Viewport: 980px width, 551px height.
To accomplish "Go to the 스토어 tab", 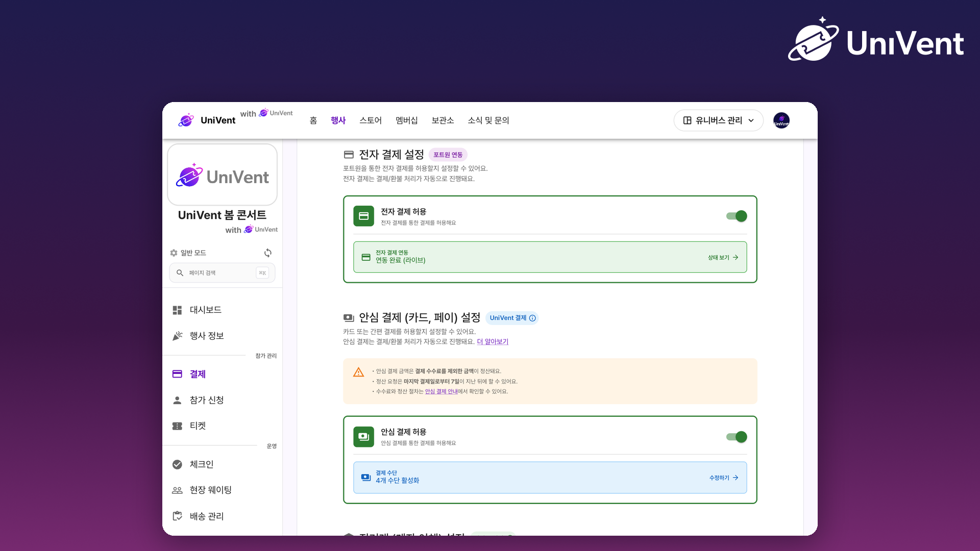I will pyautogui.click(x=371, y=120).
